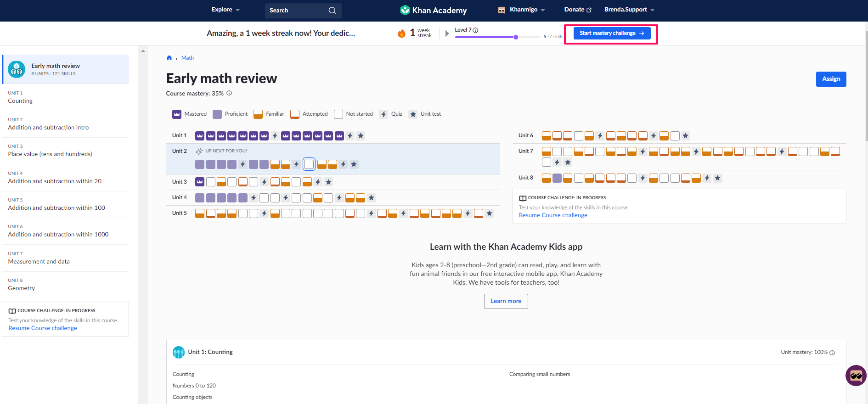
Task: Click the search magnifier icon
Action: pos(333,11)
